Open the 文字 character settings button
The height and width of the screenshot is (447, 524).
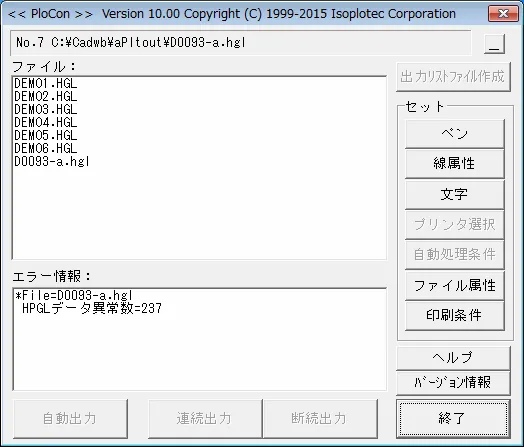(x=454, y=194)
